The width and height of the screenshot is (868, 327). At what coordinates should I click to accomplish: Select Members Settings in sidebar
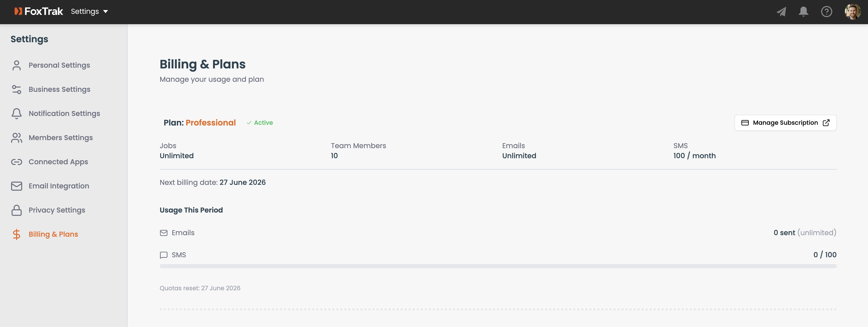pyautogui.click(x=61, y=138)
